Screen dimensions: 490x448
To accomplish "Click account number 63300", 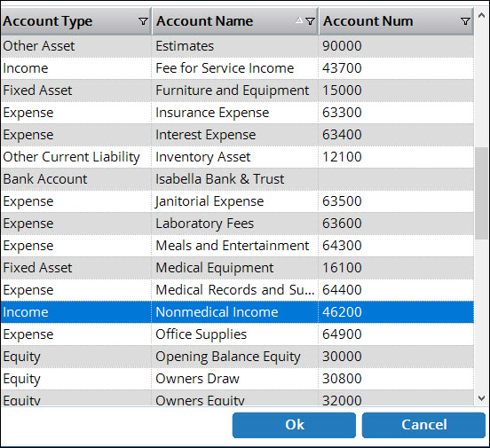I will point(342,113).
